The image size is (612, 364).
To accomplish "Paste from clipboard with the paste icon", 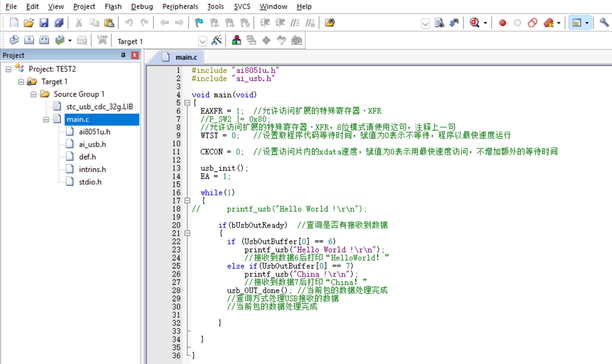I will pyautogui.click(x=109, y=23).
